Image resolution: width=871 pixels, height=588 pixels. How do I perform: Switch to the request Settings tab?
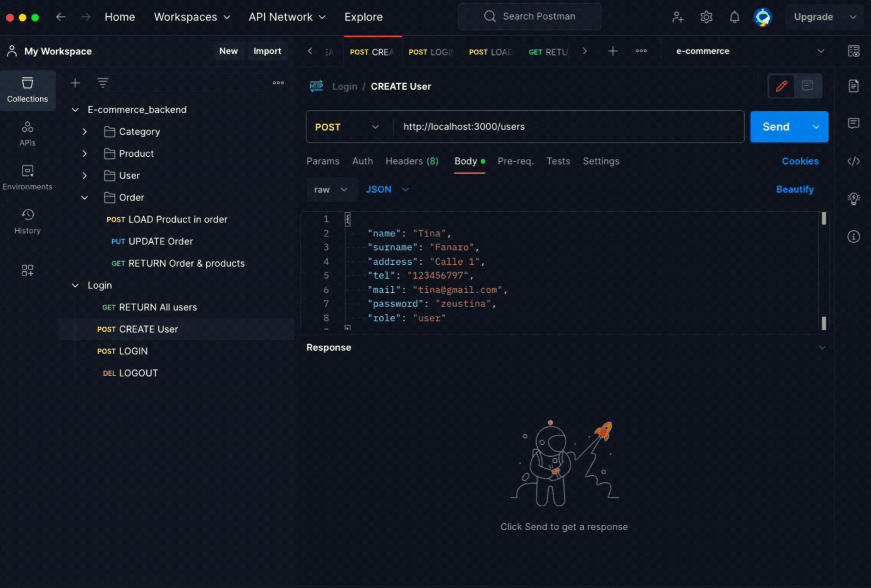601,161
